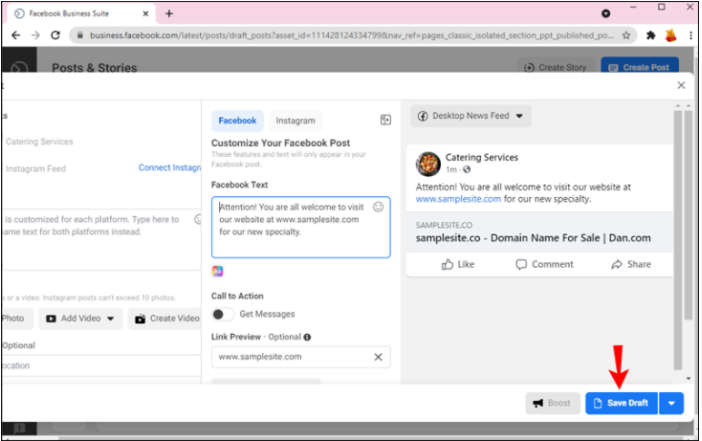Click the dot icon beside window controls

[606, 13]
